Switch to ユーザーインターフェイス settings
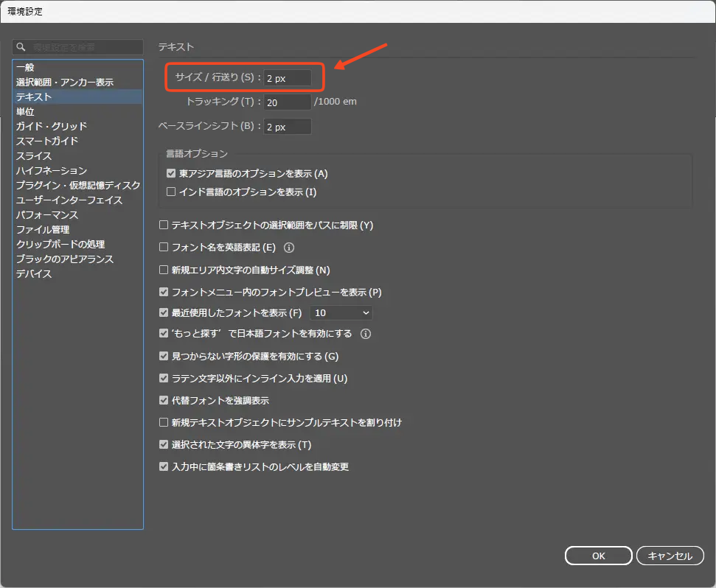Screen dimensions: 716x588 click(69, 200)
